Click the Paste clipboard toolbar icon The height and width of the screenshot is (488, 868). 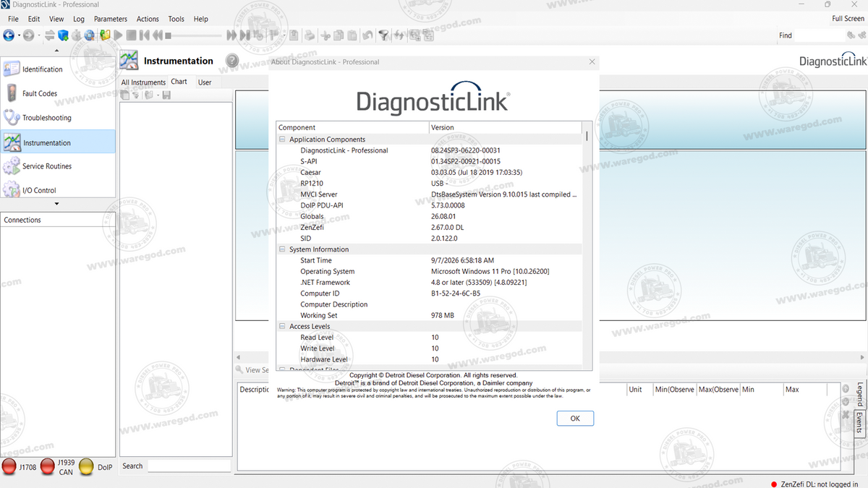pos(352,35)
